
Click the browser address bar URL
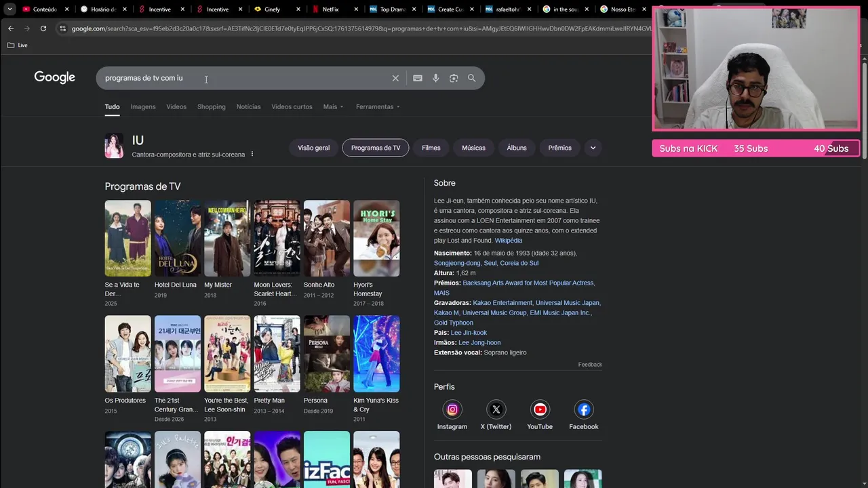pyautogui.click(x=361, y=28)
